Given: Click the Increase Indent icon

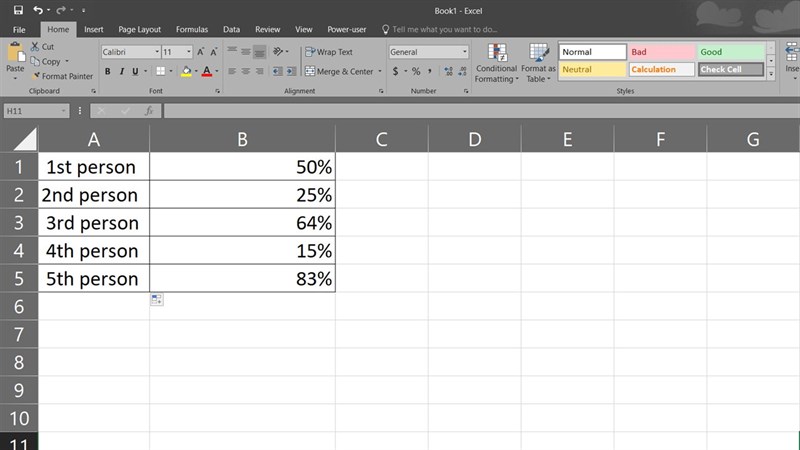Looking at the screenshot, I should pyautogui.click(x=291, y=71).
